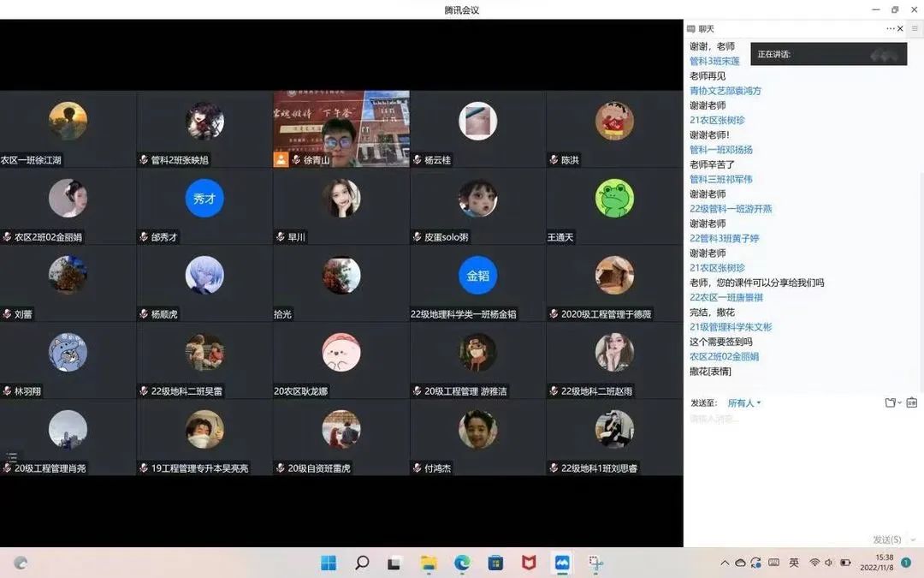The width and height of the screenshot is (924, 578).
Task: Toggle the speaker volume tray icon
Action: [829, 563]
